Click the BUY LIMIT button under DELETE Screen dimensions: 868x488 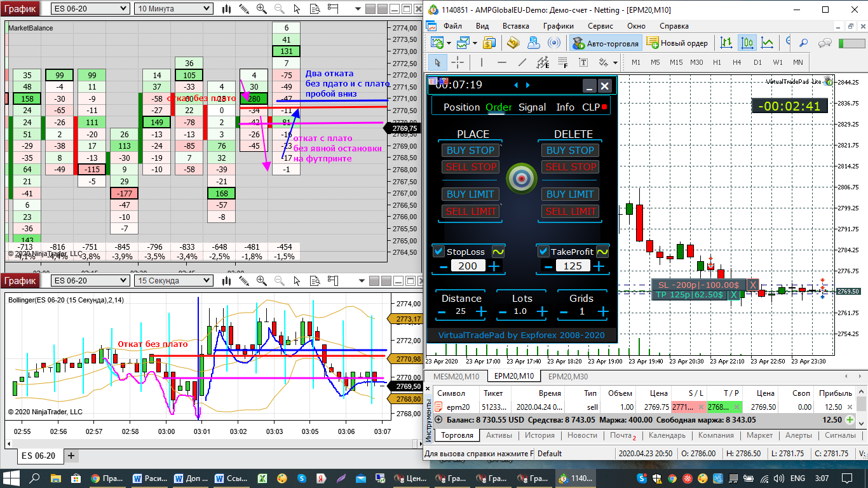pos(570,194)
